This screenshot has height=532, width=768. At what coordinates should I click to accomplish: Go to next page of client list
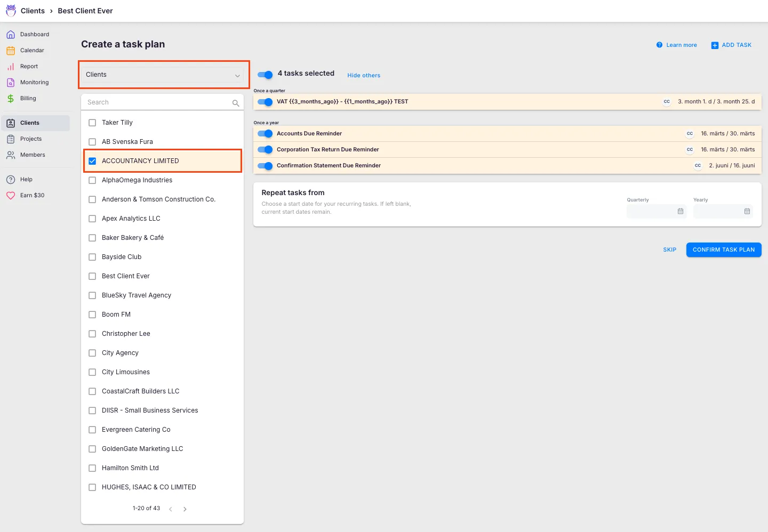[x=185, y=509]
